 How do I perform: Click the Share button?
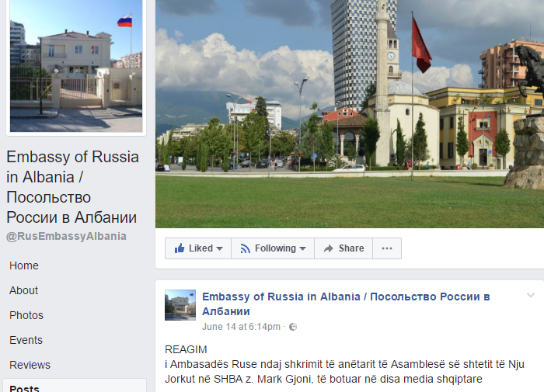coord(343,248)
